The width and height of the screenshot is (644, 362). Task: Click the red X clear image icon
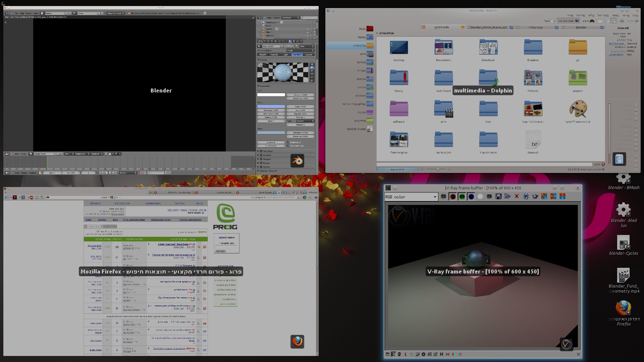(517, 196)
